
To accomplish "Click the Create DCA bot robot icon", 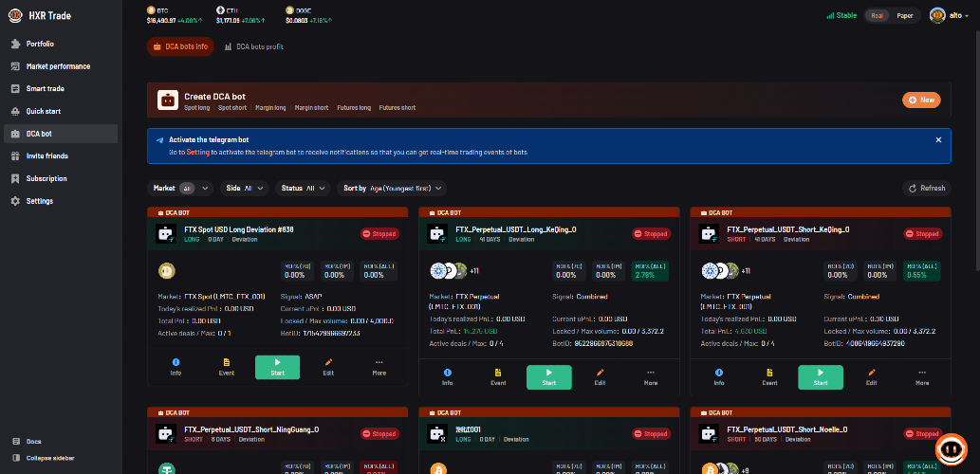I will pos(168,100).
